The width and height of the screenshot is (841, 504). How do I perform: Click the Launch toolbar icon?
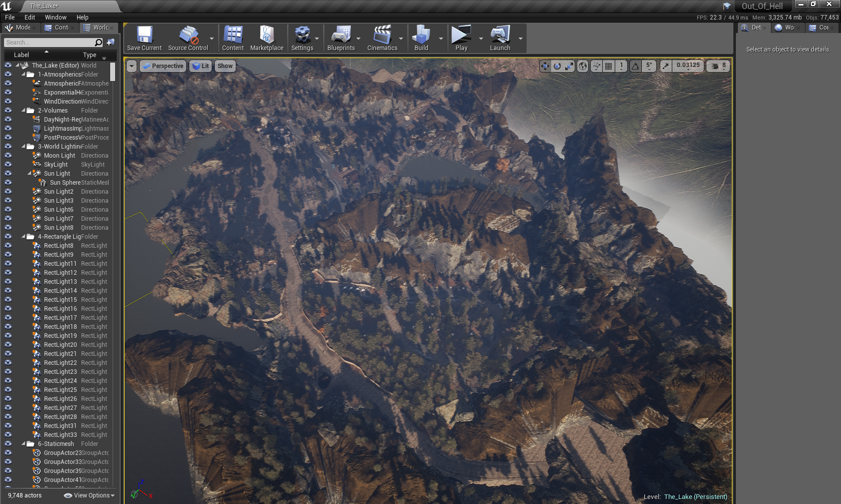(x=500, y=38)
